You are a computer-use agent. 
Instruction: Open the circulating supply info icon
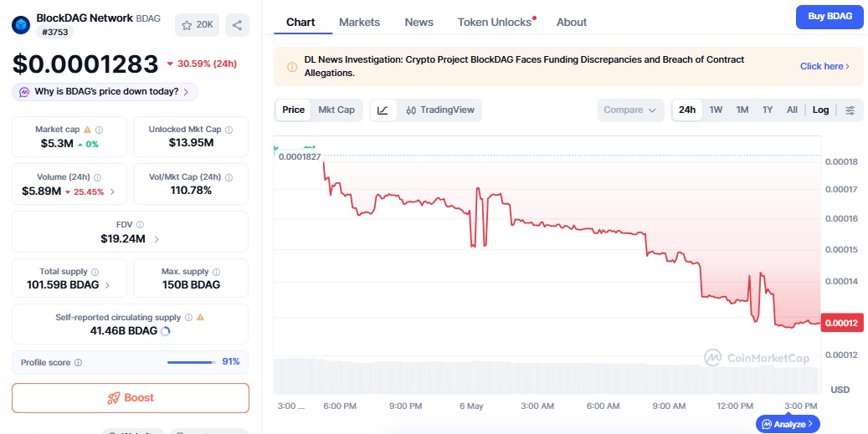tap(188, 317)
